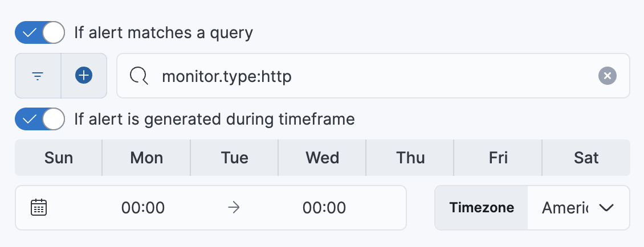Toggle off 'If alert matches a query'
Image resolution: width=644 pixels, height=247 pixels.
(x=40, y=33)
